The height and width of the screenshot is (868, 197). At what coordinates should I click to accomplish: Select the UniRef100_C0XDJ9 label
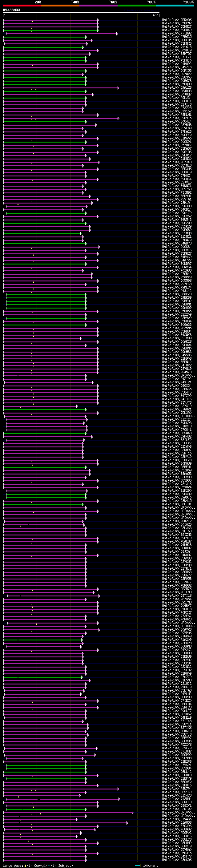177,50
